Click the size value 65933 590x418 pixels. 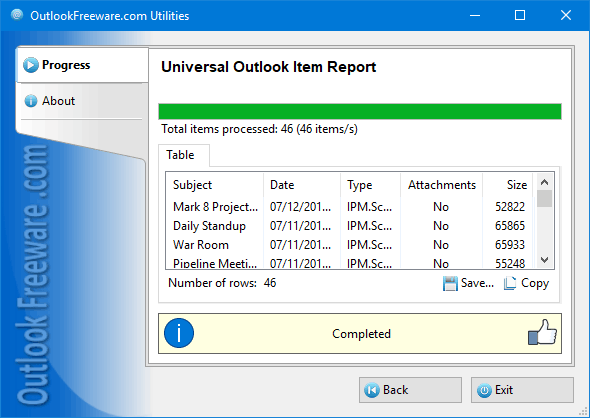510,245
